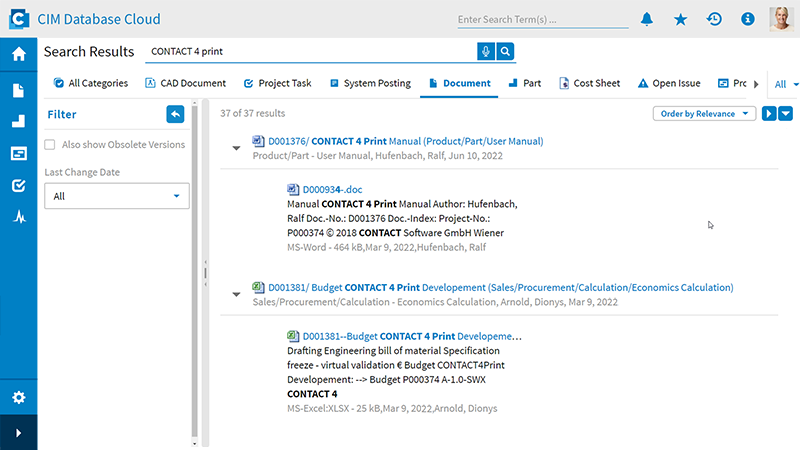Open D001376 CONTACT 4 Print Manual link

[397, 142]
